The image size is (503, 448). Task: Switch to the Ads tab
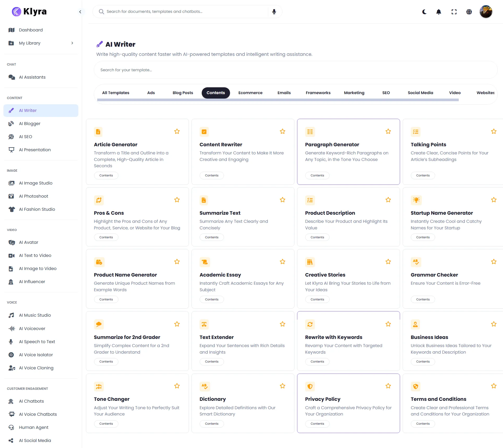pos(151,93)
